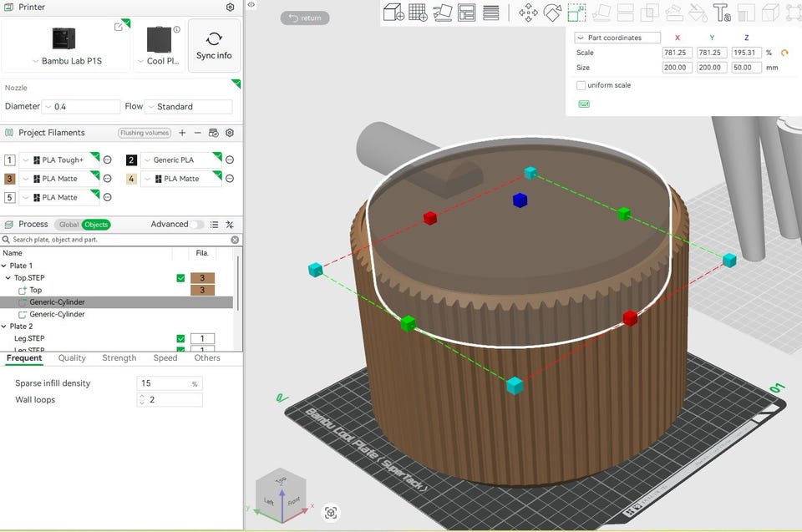Uncheck the Top.STEP printable checkbox
The width and height of the screenshot is (802, 532).
[180, 278]
